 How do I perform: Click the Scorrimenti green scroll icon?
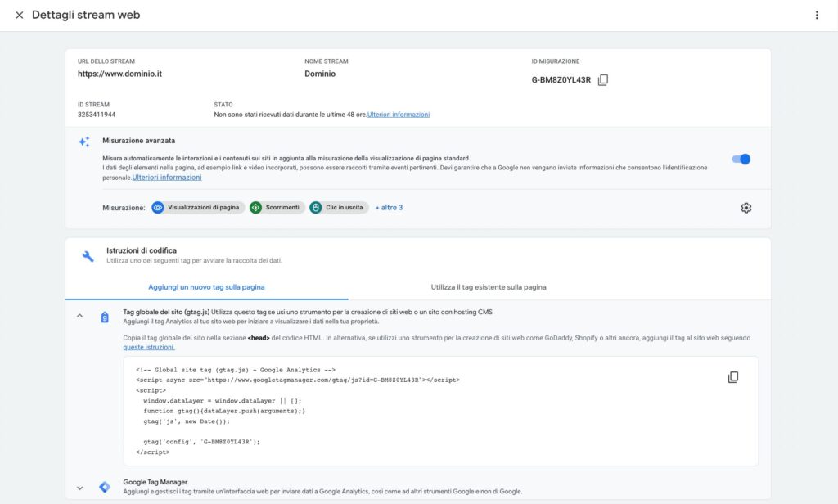(x=255, y=207)
